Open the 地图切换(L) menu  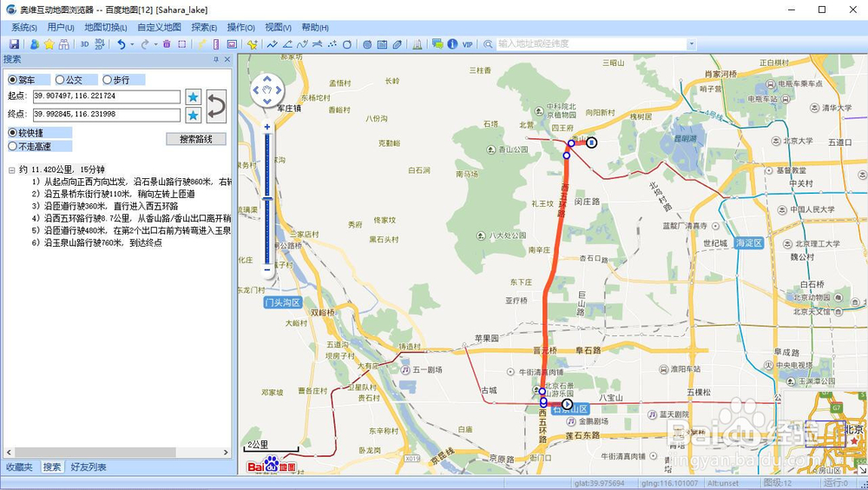[x=105, y=27]
